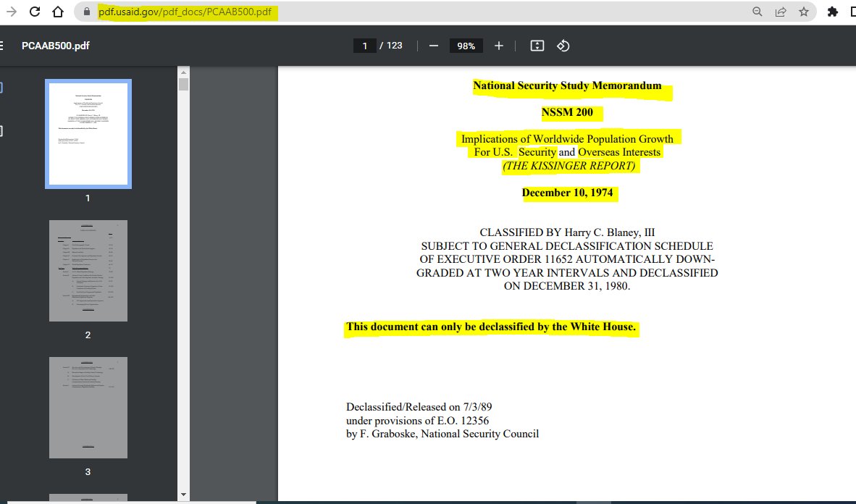Click the '/ 123' total pages label

[x=391, y=46]
